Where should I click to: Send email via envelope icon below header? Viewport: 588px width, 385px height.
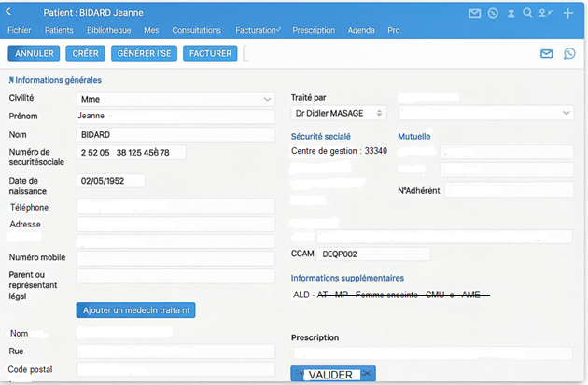547,54
